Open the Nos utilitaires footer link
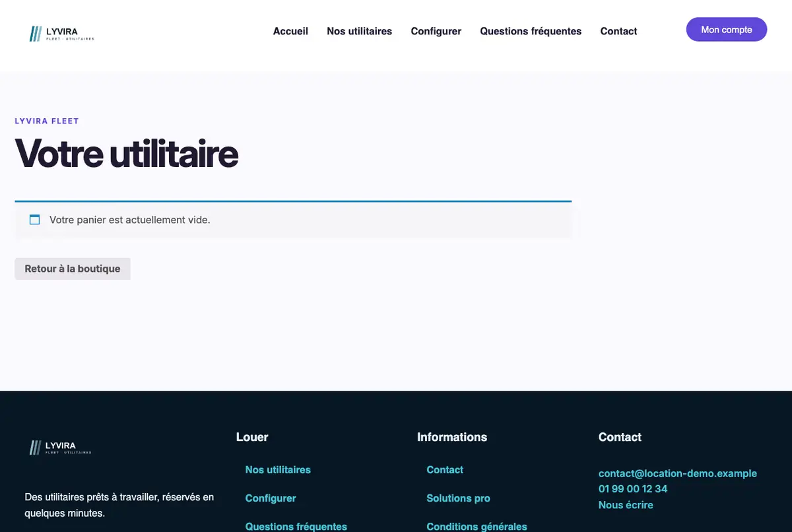The image size is (792, 532). (x=278, y=470)
